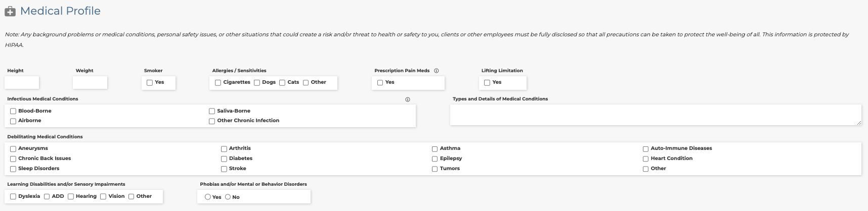The width and height of the screenshot is (868, 211).
Task: Check the Smoker Yes checkbox
Action: pos(150,83)
